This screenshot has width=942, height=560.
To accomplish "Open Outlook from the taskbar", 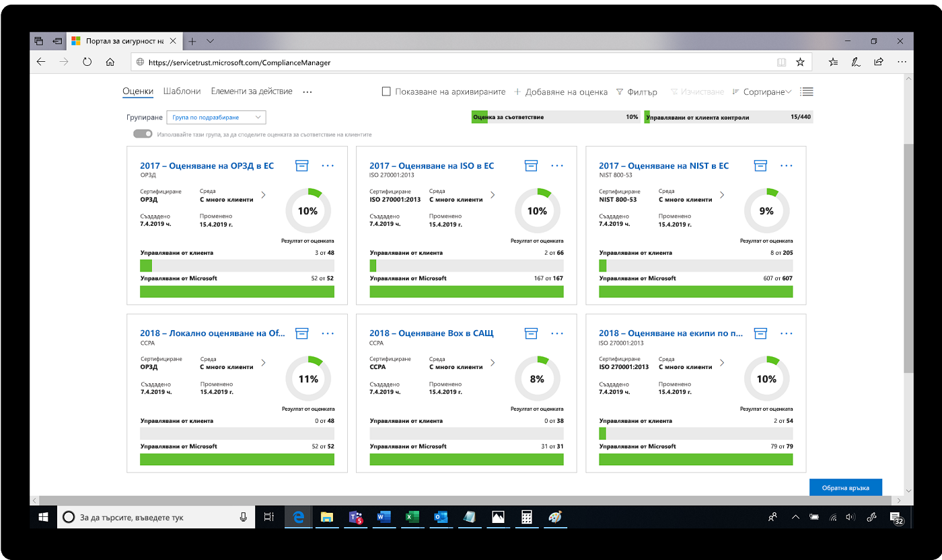I will 441,517.
